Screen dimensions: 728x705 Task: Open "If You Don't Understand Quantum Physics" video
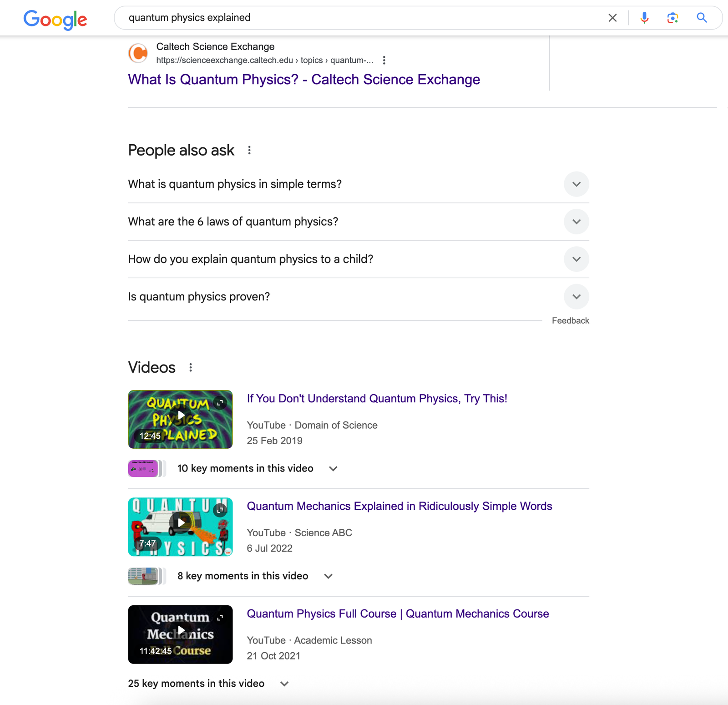tap(376, 399)
